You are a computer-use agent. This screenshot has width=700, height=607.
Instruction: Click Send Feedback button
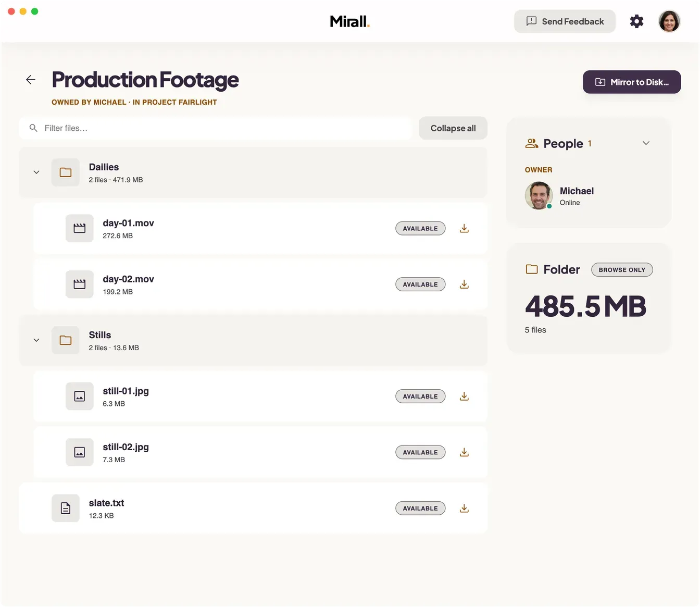click(x=565, y=21)
